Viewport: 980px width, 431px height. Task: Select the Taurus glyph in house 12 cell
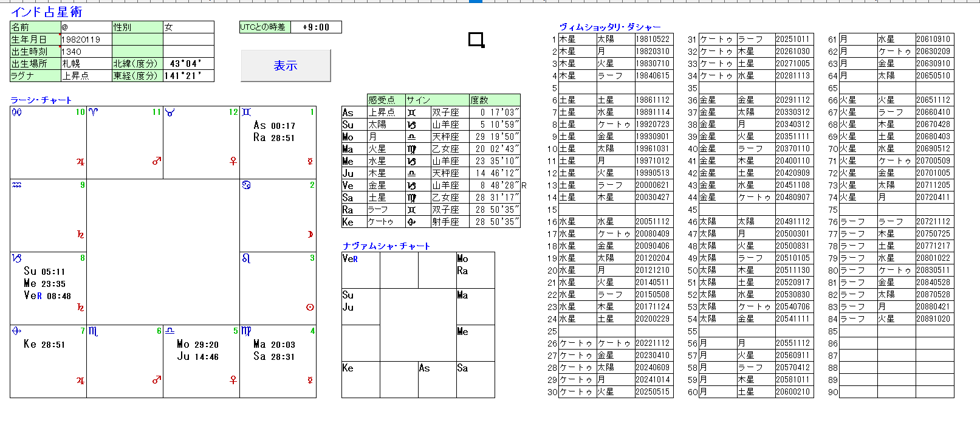point(170,112)
